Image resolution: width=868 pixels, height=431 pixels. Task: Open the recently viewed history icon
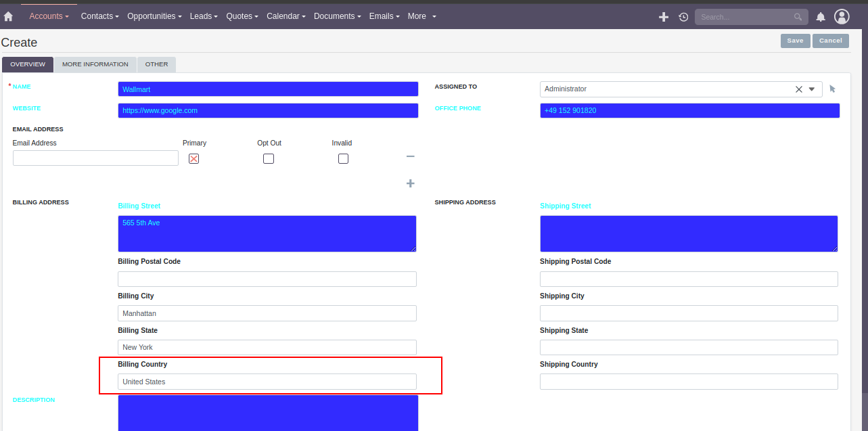coord(683,17)
